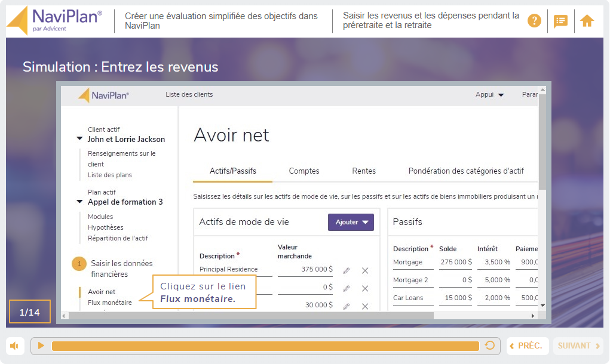Click the Intérêt column header
Image resolution: width=610 pixels, height=364 pixels.
click(488, 249)
